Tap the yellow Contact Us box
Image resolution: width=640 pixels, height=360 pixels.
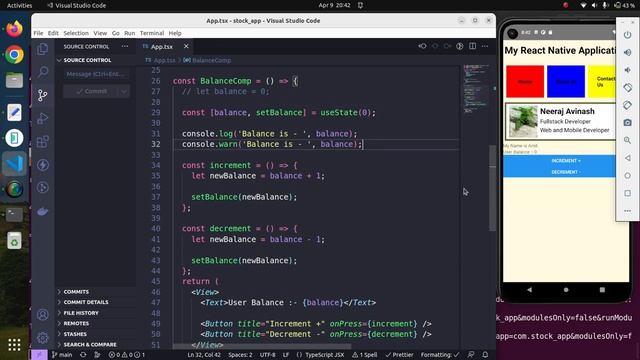click(602, 82)
